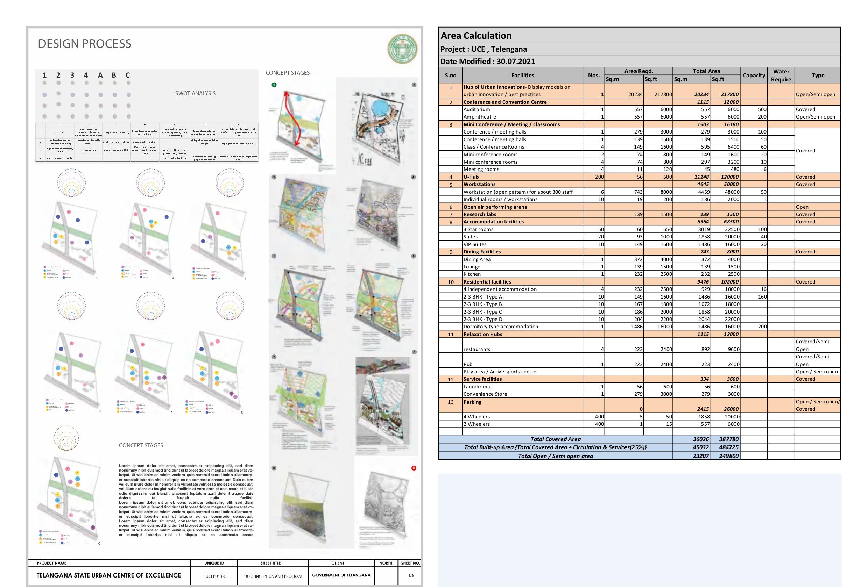The image size is (868, 588).
Task: Click 'Total Open / Semi open area' label
Action: pyautogui.click(x=555, y=456)
